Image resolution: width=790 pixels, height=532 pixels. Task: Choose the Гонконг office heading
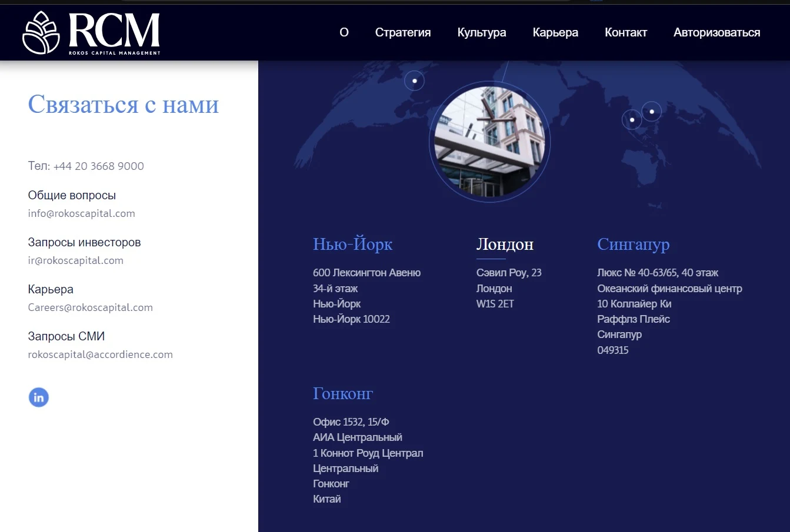pyautogui.click(x=343, y=393)
